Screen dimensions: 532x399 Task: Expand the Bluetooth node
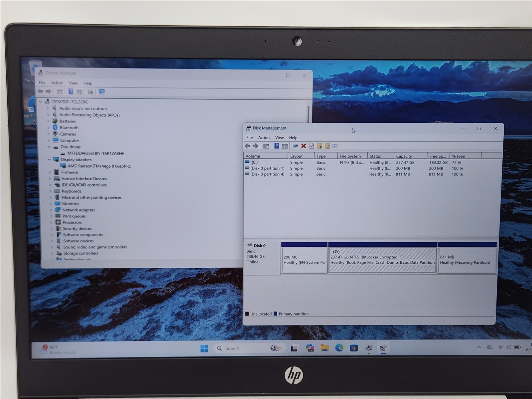pos(49,127)
